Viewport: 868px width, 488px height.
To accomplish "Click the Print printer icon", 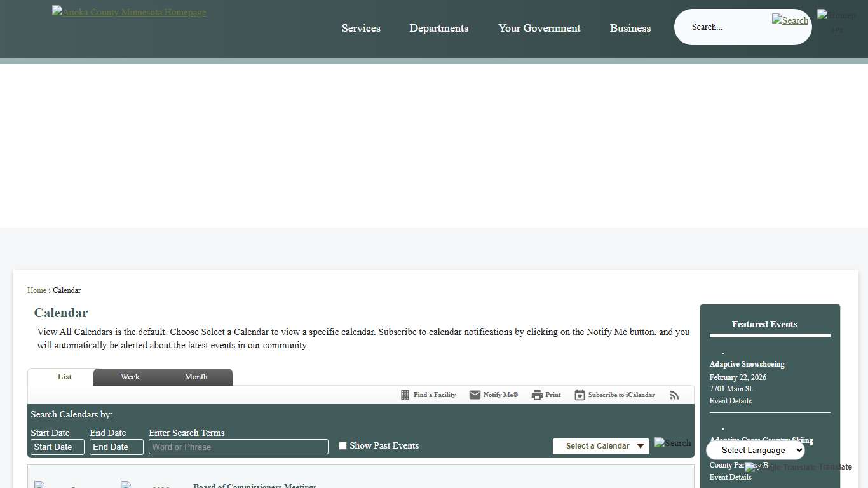I will coord(537,395).
